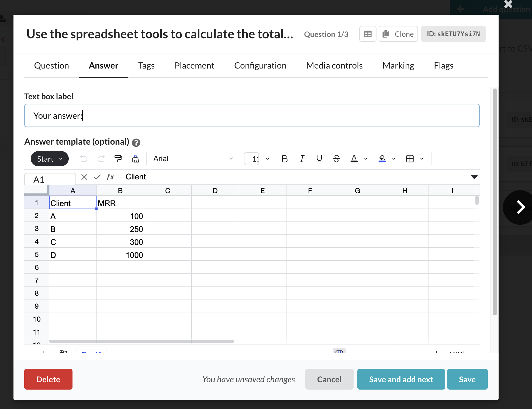Toggle underline formatting

[319, 159]
